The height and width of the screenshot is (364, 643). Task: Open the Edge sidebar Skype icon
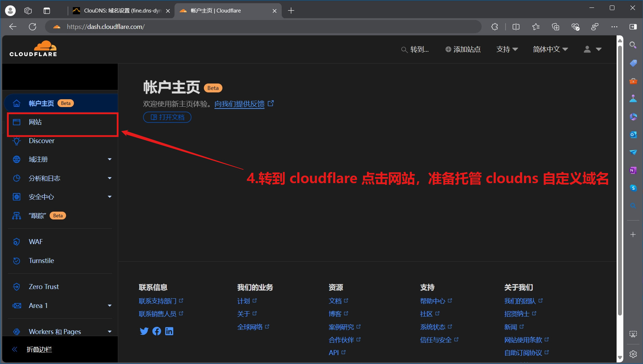pyautogui.click(x=633, y=188)
